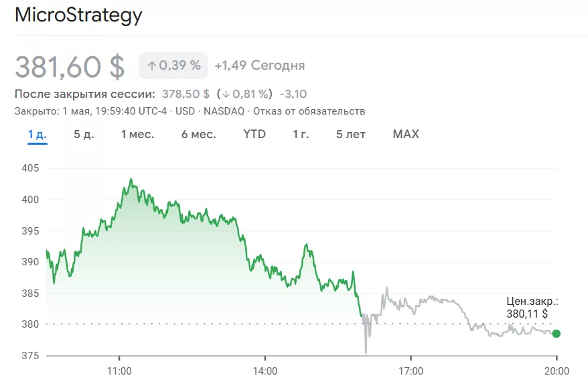The width and height of the screenshot is (588, 390).
Task: Click the 381,60 $ price value
Action: [x=70, y=66]
